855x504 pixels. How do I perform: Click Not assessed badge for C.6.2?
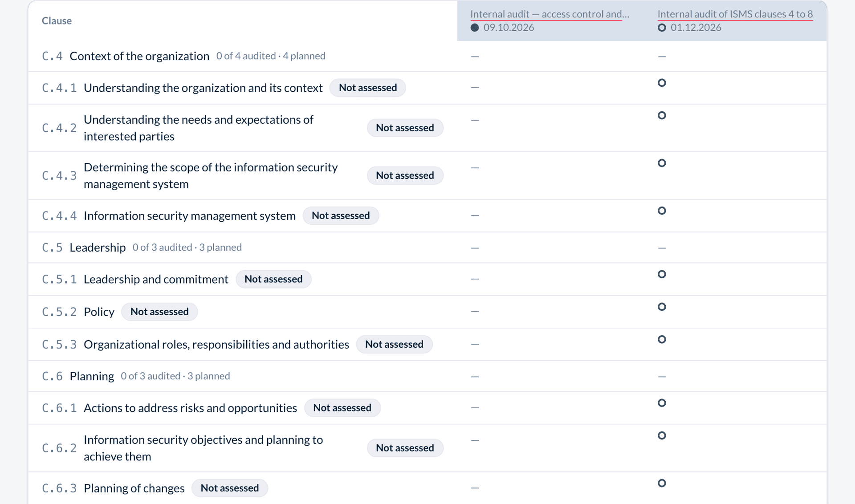pyautogui.click(x=405, y=448)
